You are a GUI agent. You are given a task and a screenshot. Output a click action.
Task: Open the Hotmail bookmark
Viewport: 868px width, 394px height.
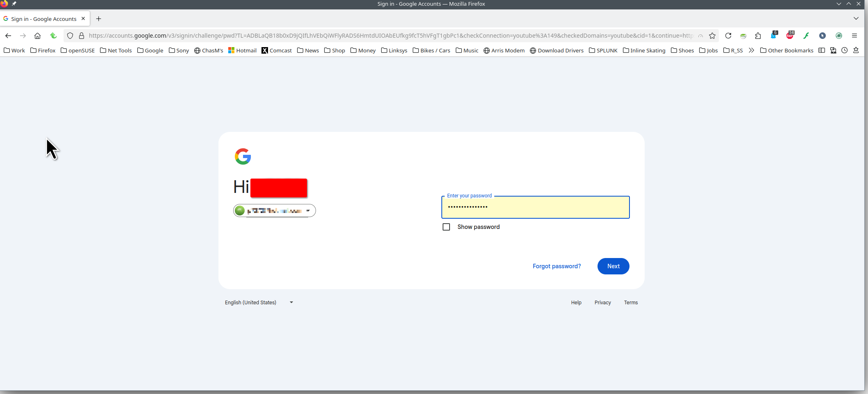(243, 50)
